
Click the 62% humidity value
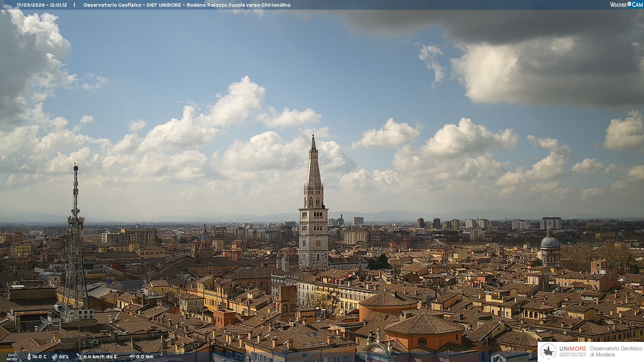click(x=64, y=357)
